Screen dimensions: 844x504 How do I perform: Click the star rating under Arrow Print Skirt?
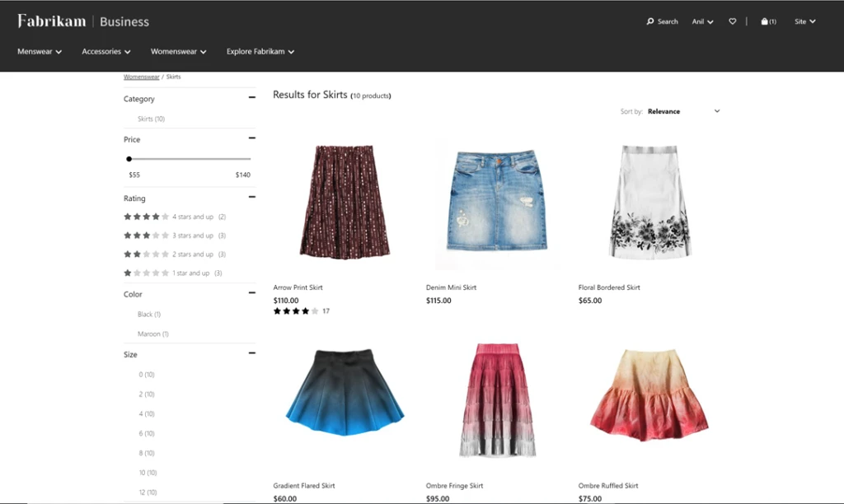click(x=295, y=311)
